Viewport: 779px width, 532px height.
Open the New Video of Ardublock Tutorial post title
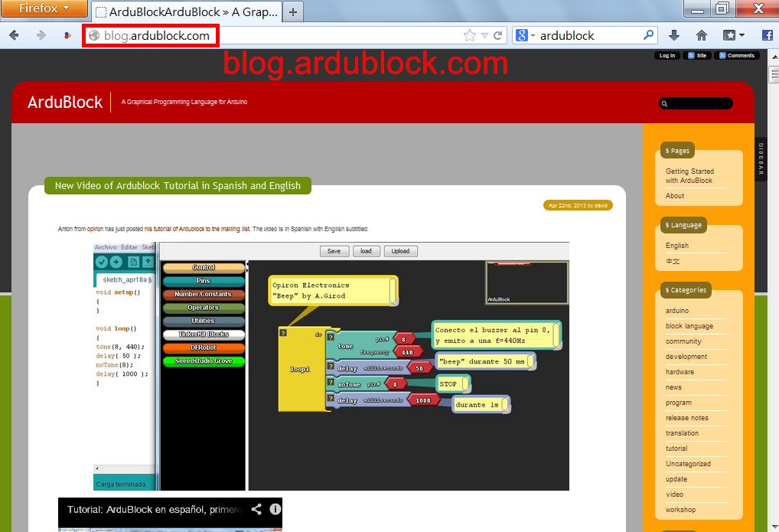point(178,185)
